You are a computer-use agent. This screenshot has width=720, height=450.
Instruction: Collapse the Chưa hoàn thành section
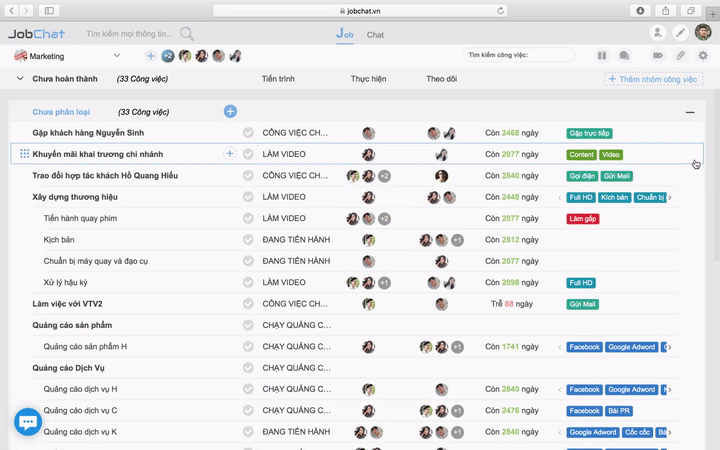(20, 78)
